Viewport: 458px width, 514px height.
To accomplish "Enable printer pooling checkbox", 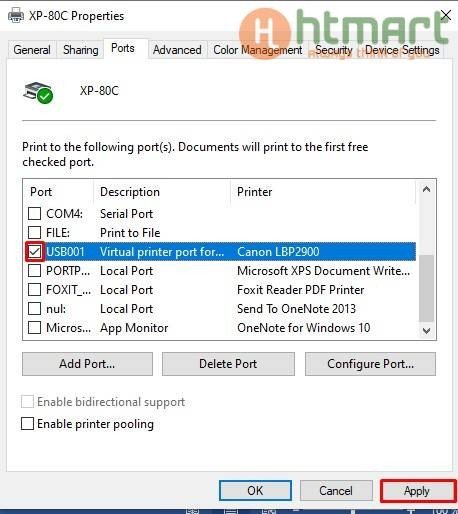I will tap(27, 424).
